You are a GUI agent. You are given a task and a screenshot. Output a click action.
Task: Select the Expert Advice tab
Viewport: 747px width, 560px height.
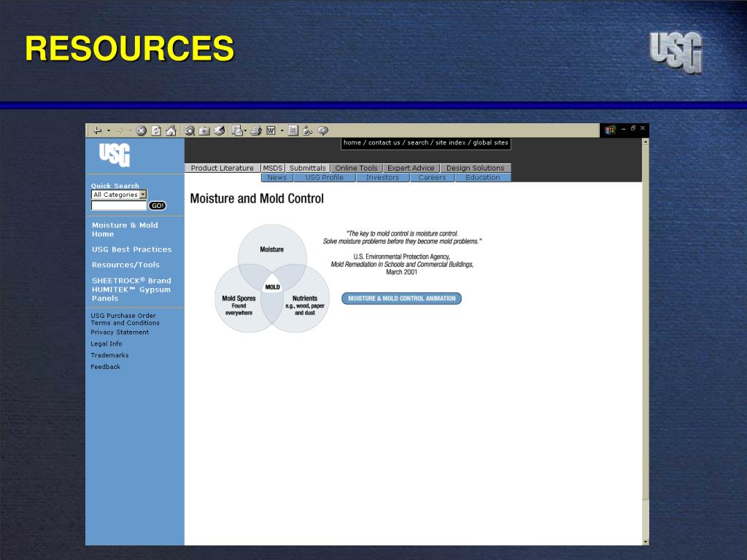coord(411,168)
